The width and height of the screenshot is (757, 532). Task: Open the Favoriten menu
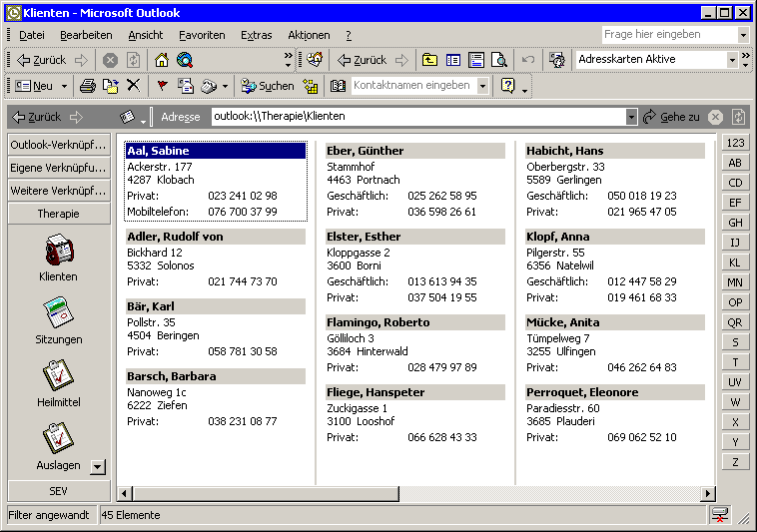coord(202,35)
